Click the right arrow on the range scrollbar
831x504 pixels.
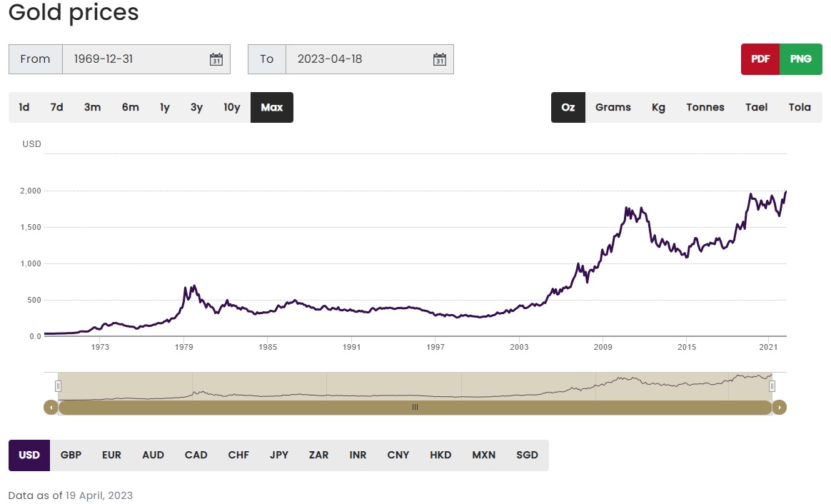(780, 407)
